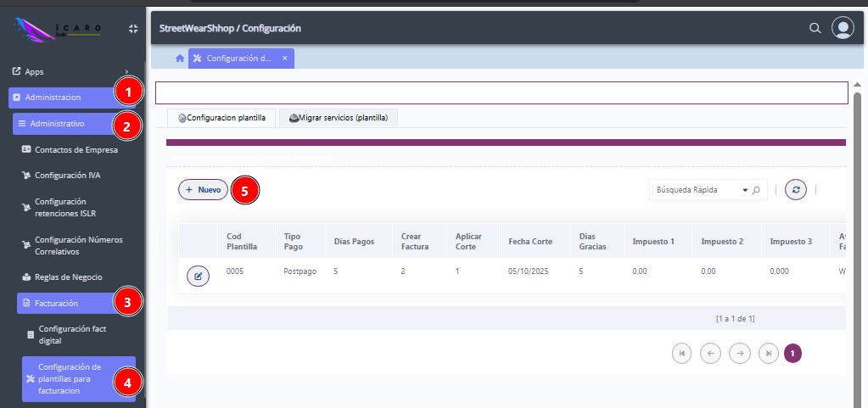This screenshot has width=868, height=408.
Task: Open Configuración IVA in sidebar
Action: (x=67, y=176)
